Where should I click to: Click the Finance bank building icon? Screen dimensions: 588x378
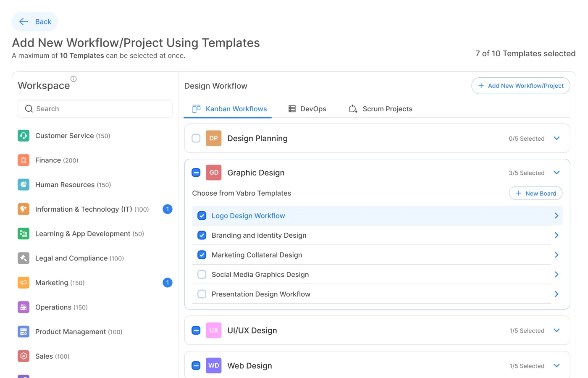[24, 160]
